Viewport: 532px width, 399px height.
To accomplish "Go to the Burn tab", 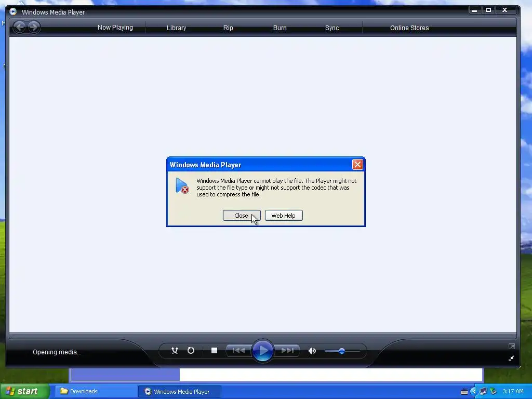I will click(x=280, y=28).
